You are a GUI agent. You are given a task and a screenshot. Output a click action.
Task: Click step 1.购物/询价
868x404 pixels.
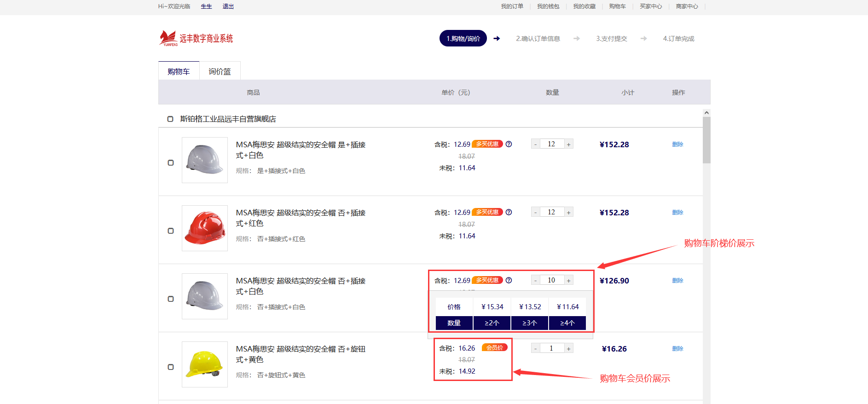click(x=463, y=39)
